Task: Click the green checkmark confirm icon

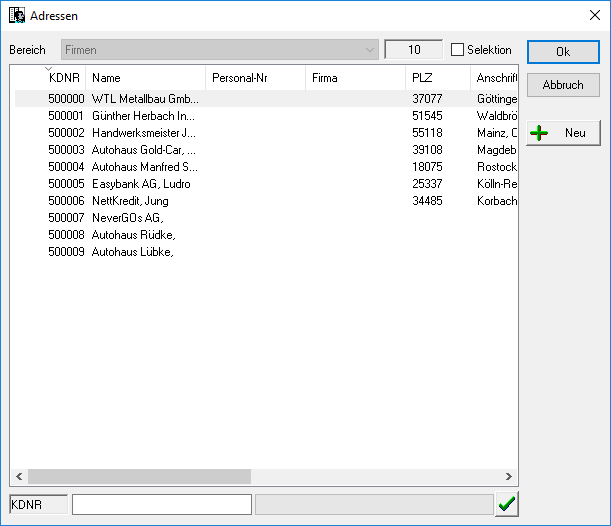Action: pos(507,505)
